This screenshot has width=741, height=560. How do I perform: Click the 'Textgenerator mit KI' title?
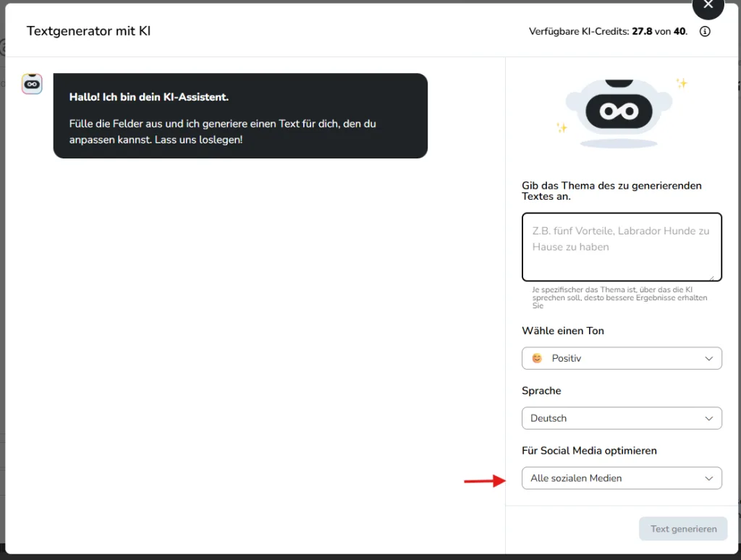(88, 31)
